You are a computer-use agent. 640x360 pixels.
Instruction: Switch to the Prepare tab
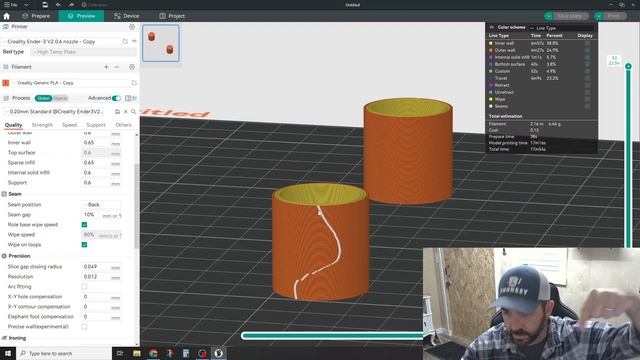point(36,16)
